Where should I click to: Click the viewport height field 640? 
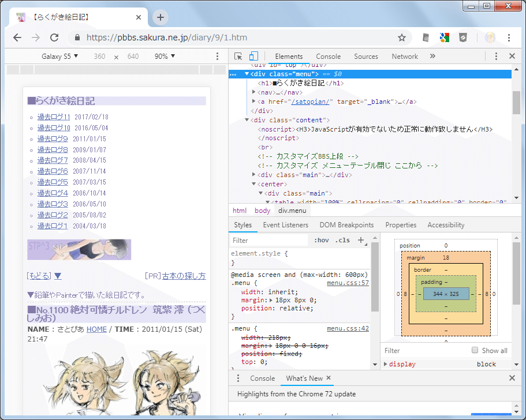tap(133, 57)
